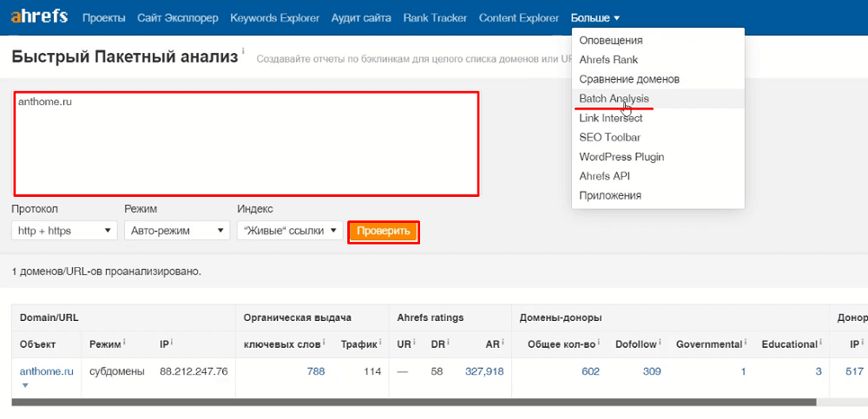Open anthome.ru link in results table
This screenshot has width=868, height=419.
coord(47,371)
